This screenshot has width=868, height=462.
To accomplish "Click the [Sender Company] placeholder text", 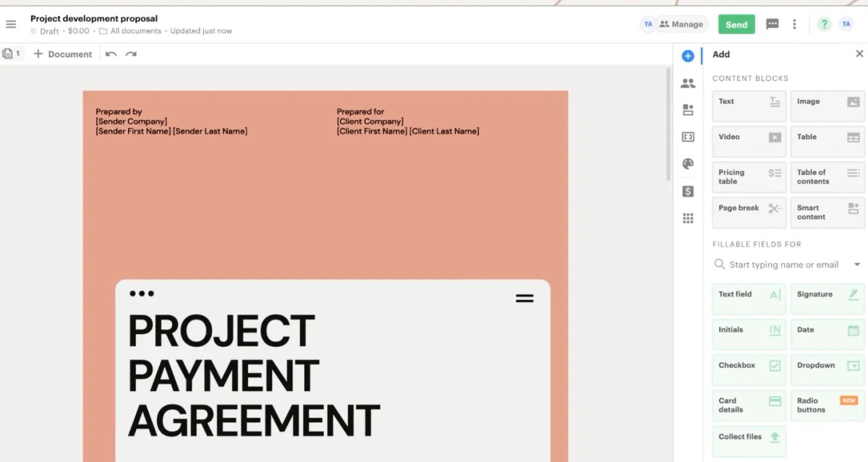I will pyautogui.click(x=131, y=121).
